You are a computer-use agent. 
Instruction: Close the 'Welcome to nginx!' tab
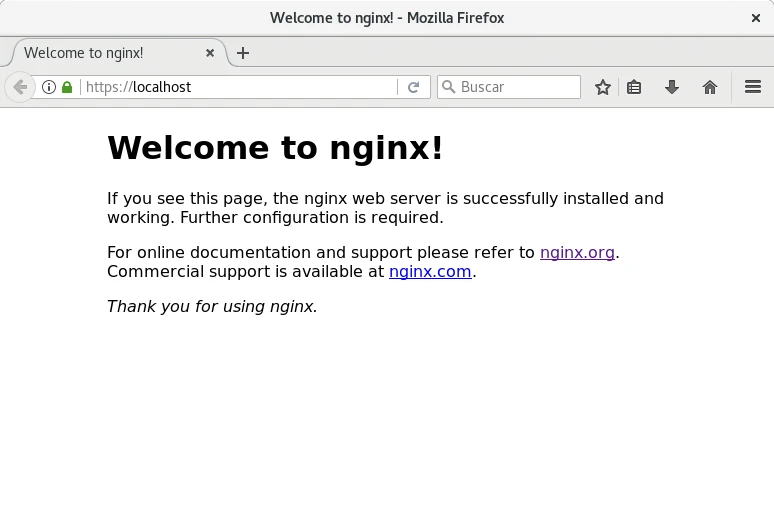(x=210, y=53)
